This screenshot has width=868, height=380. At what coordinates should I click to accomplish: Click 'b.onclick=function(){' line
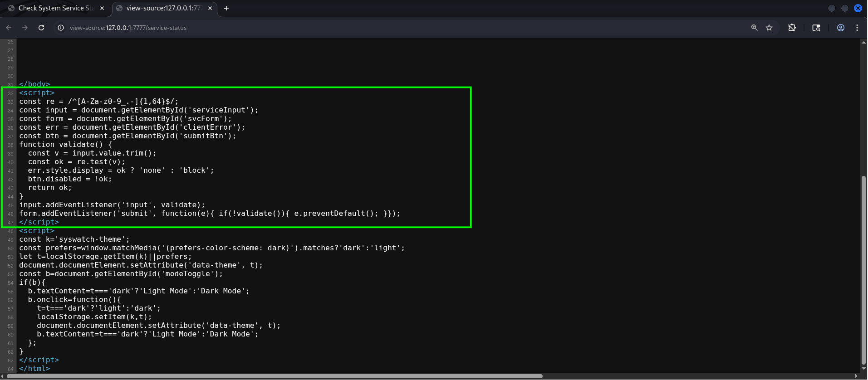click(x=74, y=300)
